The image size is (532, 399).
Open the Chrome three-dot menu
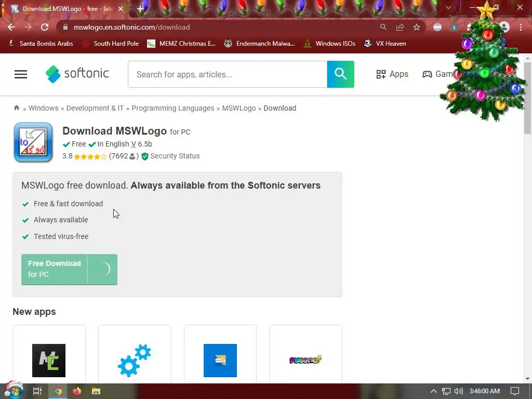pos(521,27)
